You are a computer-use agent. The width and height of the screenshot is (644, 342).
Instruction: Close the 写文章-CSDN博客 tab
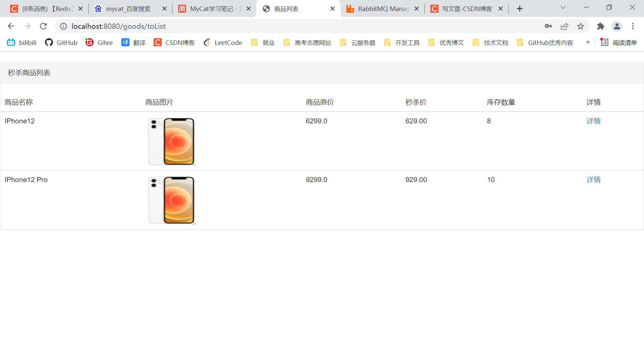(x=500, y=9)
